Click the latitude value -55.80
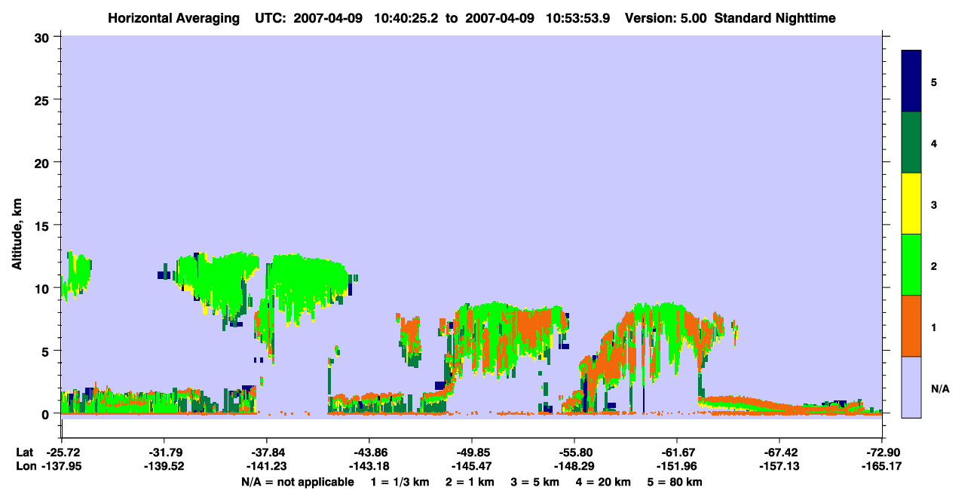The width and height of the screenshot is (980, 503). point(574,452)
